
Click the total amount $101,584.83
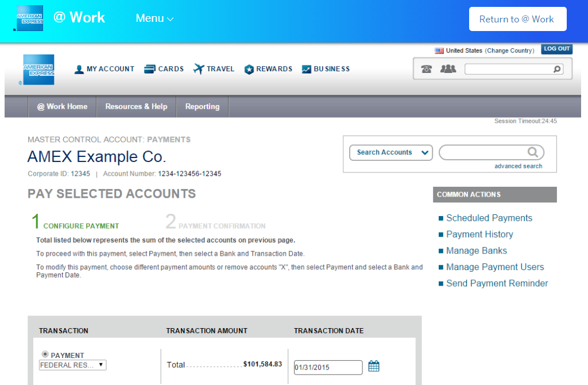click(x=262, y=364)
